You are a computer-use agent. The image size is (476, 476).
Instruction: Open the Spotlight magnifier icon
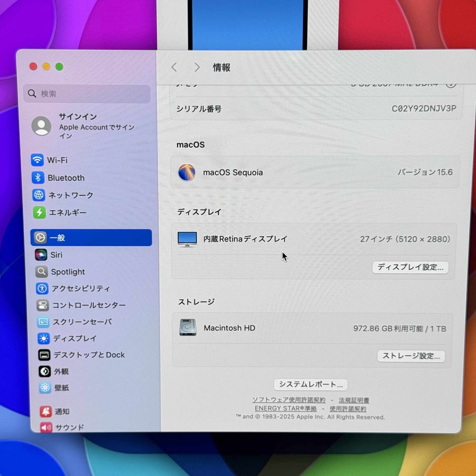(x=42, y=272)
